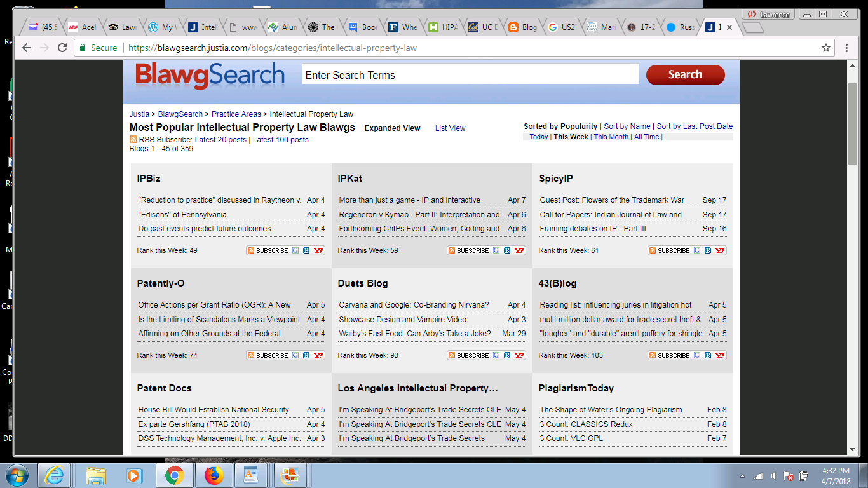Switch to the Google 'US2' tab
Image resolution: width=868 pixels, height=488 pixels.
point(562,27)
